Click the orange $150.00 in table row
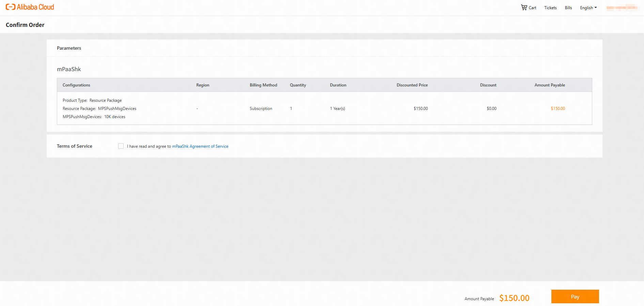644x306 pixels. [x=558, y=109]
